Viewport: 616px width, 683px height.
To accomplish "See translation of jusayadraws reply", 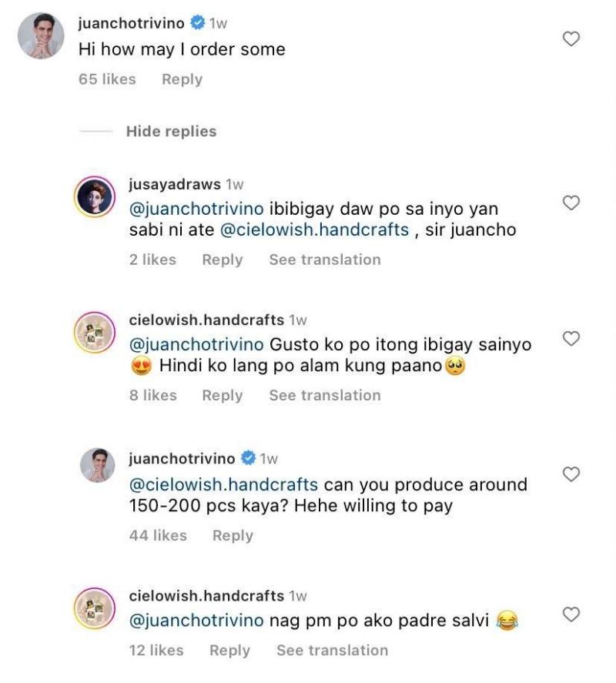I will (x=324, y=259).
